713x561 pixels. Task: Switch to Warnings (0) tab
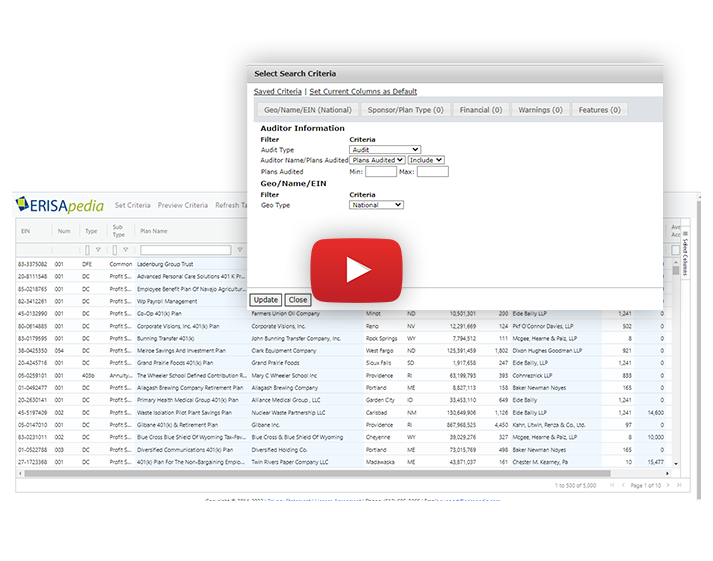(540, 110)
